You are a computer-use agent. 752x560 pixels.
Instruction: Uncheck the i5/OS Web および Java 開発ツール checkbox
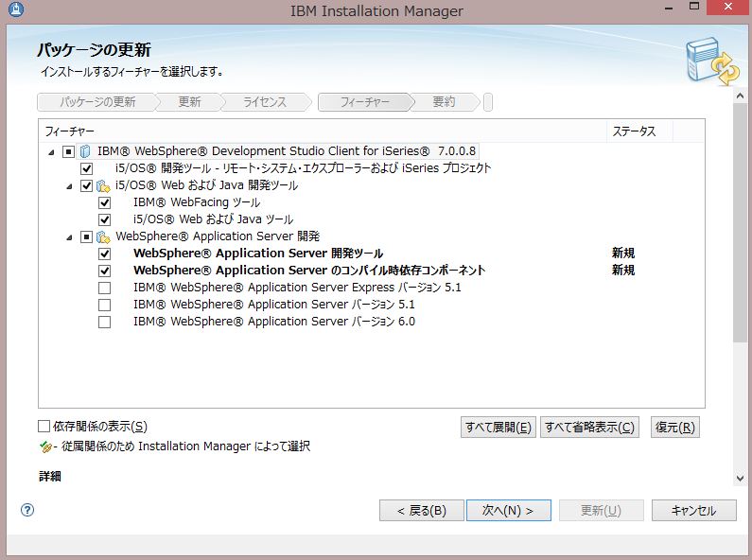coord(86,186)
